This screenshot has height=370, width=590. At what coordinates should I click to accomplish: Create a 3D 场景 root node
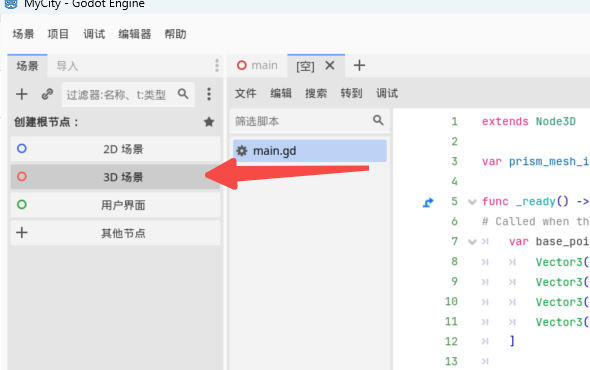click(x=115, y=177)
